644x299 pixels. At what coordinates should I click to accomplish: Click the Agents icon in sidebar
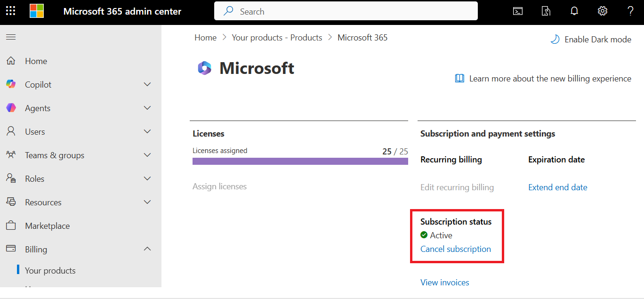pyautogui.click(x=11, y=108)
